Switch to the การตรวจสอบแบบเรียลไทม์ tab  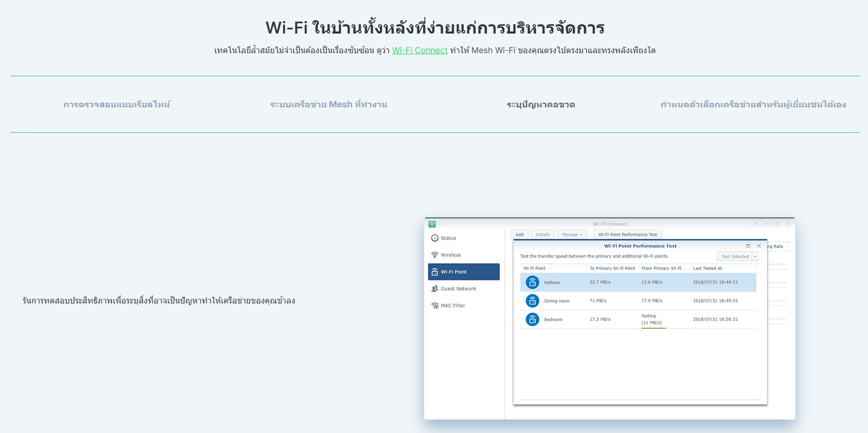[x=117, y=104]
